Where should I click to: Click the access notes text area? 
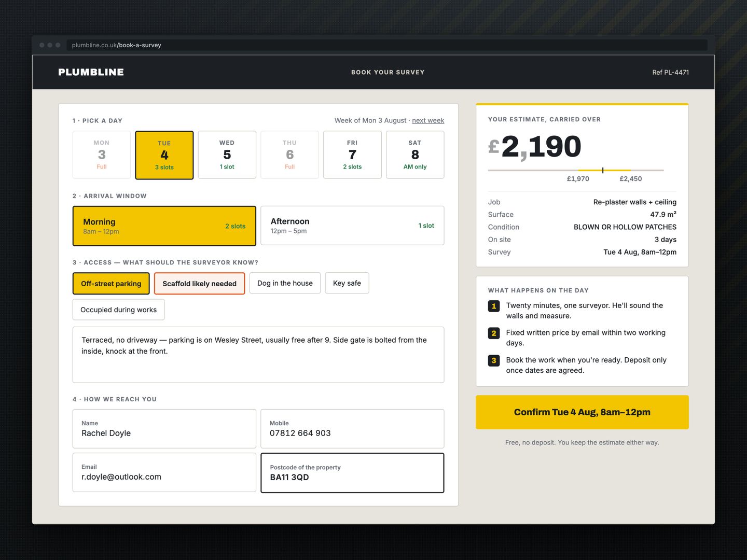pos(258,355)
